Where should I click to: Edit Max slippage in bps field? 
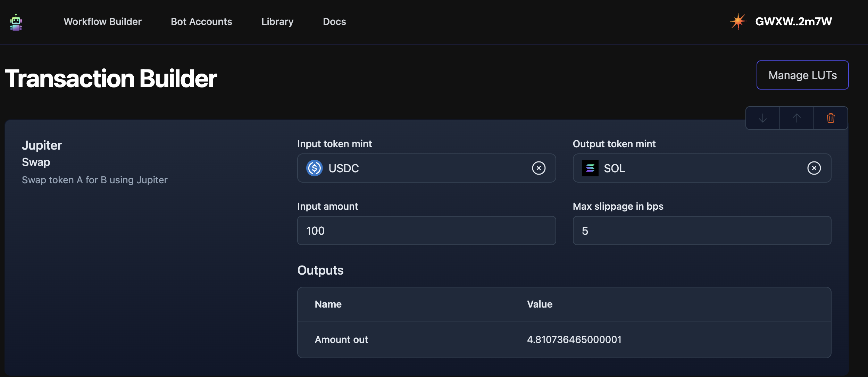click(x=701, y=231)
